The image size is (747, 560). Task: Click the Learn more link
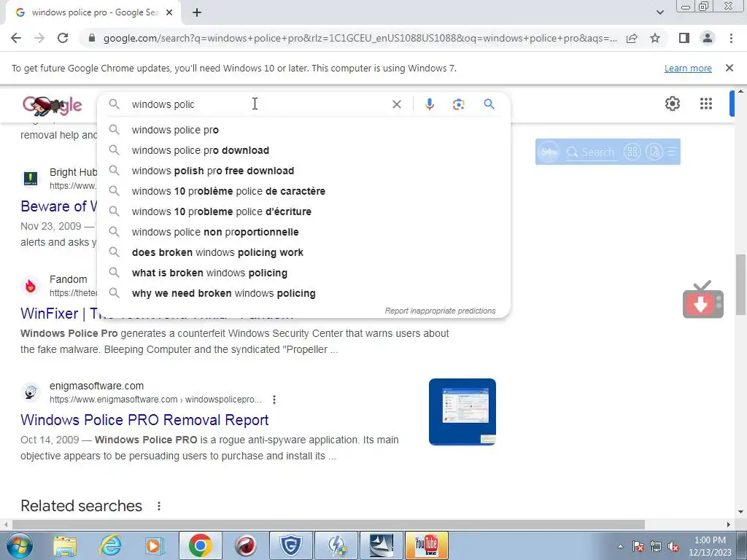pos(688,68)
